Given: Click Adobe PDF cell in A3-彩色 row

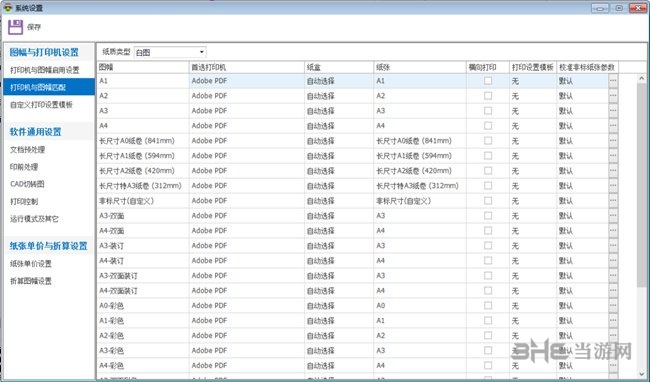Looking at the screenshot, I should point(247,351).
